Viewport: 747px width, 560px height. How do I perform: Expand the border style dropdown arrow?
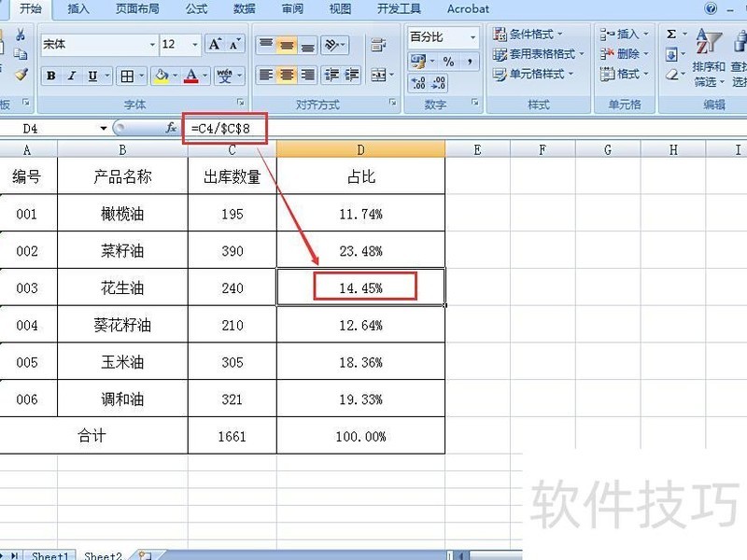pos(142,76)
